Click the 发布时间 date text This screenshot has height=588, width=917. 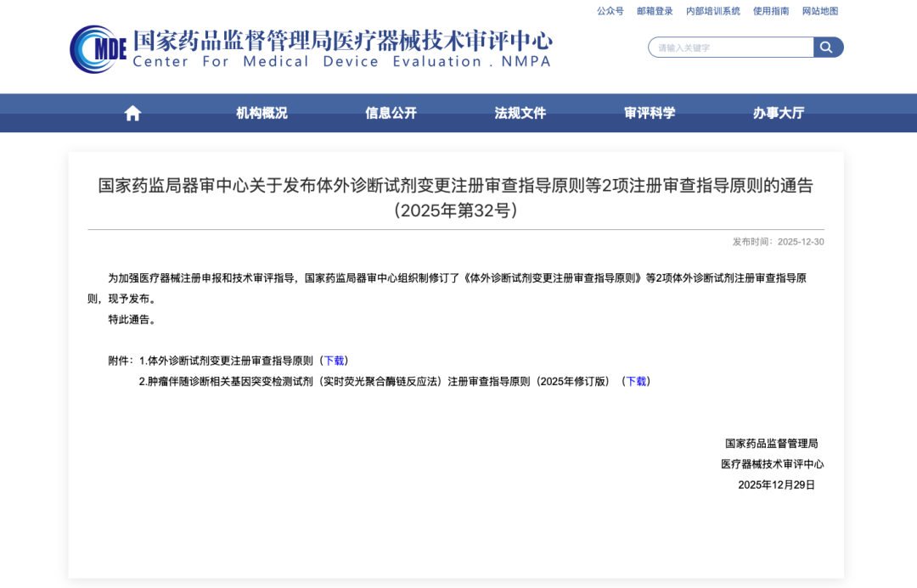pyautogui.click(x=780, y=242)
